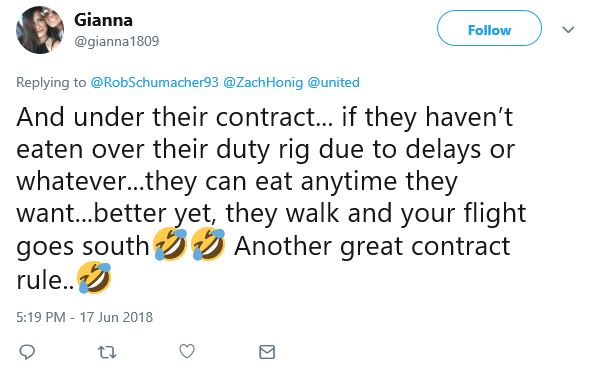Click the laughing emoji after "rule.."

click(x=94, y=277)
